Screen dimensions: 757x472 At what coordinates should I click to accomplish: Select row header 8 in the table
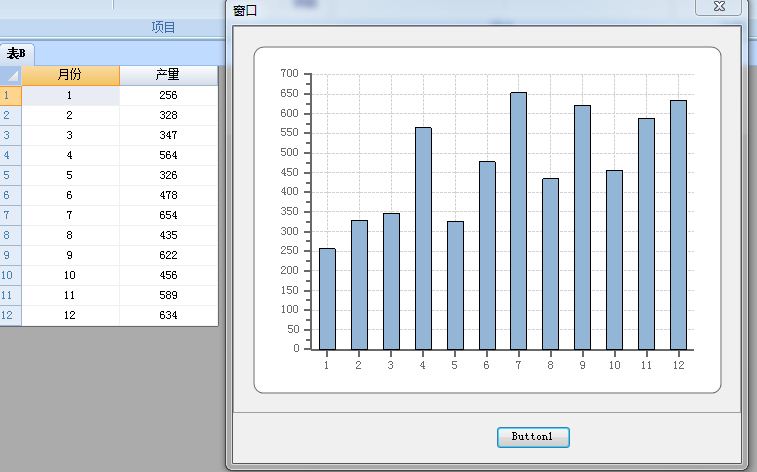(11, 236)
